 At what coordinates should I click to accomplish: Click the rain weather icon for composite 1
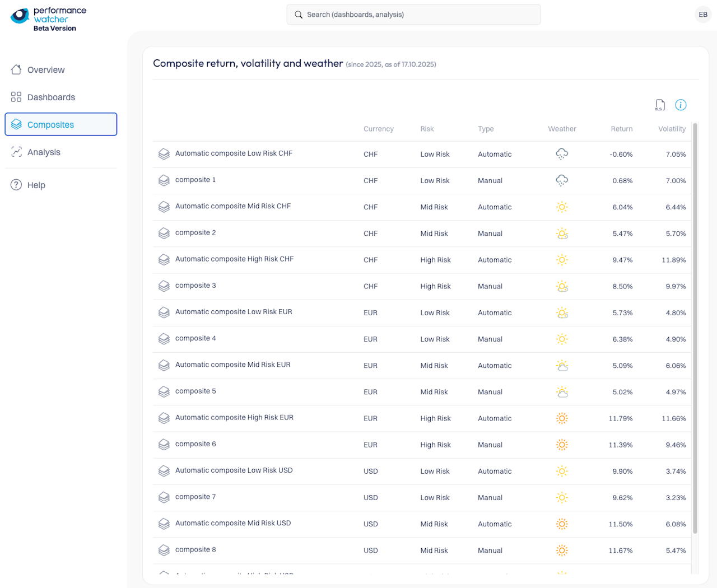pyautogui.click(x=562, y=180)
